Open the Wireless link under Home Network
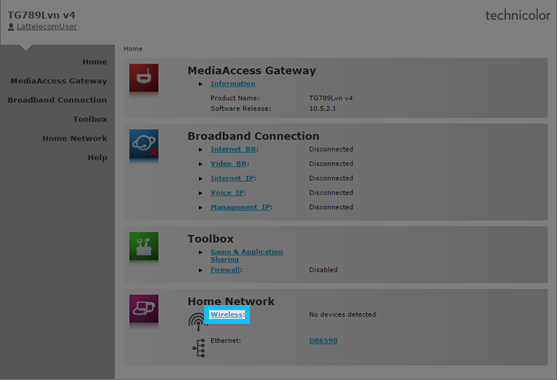559x380 pixels. [226, 315]
